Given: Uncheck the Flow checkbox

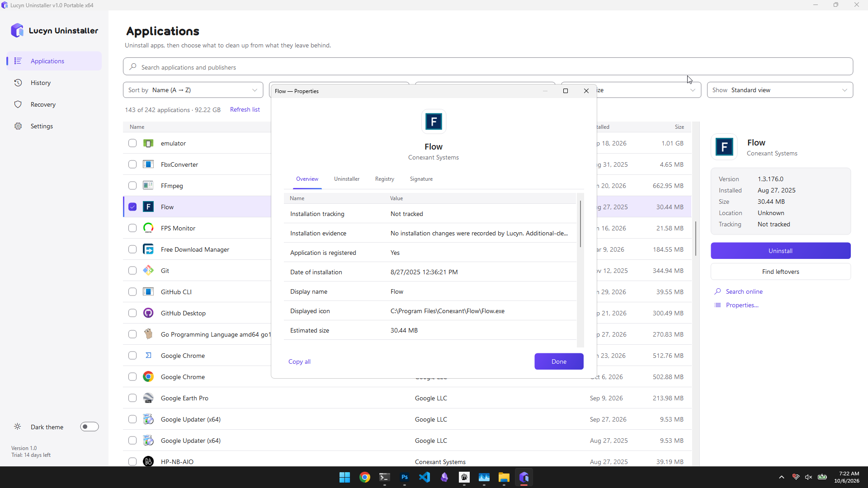Looking at the screenshot, I should coord(132,207).
